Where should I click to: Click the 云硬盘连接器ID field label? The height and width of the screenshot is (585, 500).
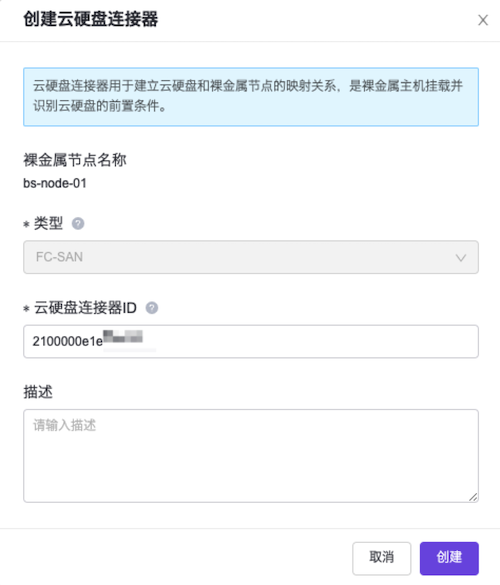[85, 308]
